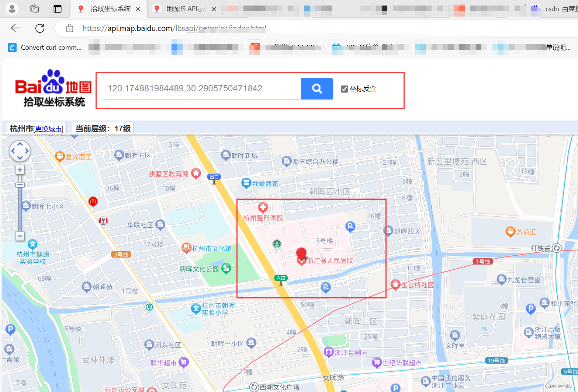Click the site lock icon in address bar
Viewport: 578px width, 392px height.
[69, 28]
